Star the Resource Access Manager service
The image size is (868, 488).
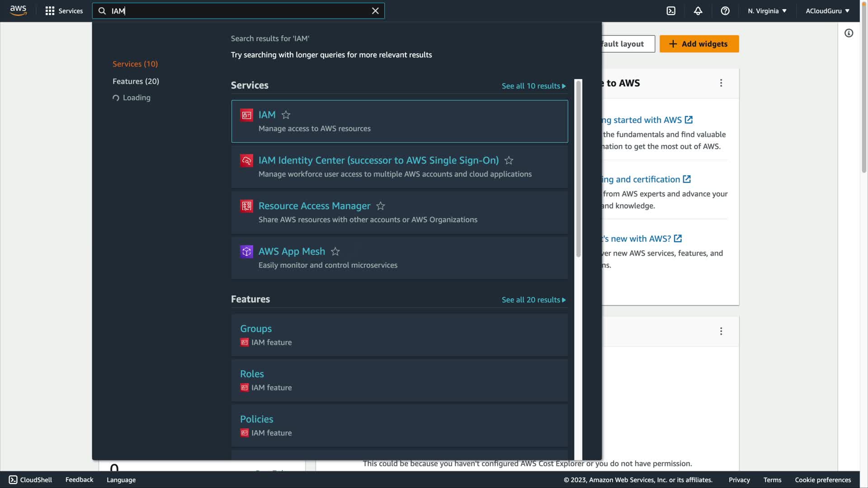(381, 206)
